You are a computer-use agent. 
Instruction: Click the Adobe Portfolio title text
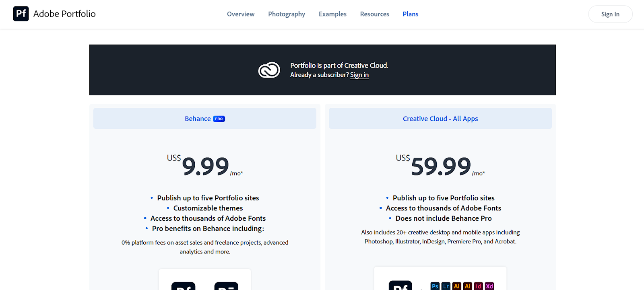[x=64, y=14]
